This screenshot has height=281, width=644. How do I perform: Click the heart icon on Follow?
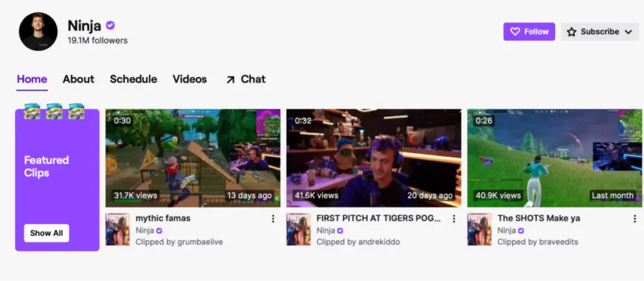515,31
